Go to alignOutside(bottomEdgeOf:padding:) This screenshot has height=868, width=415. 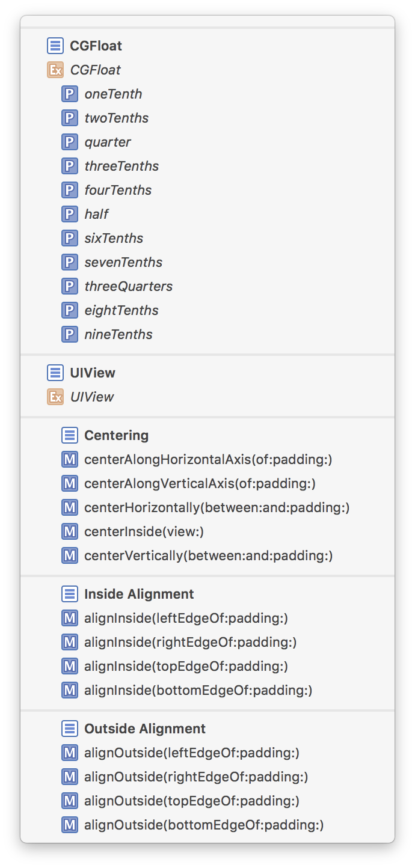(x=204, y=825)
